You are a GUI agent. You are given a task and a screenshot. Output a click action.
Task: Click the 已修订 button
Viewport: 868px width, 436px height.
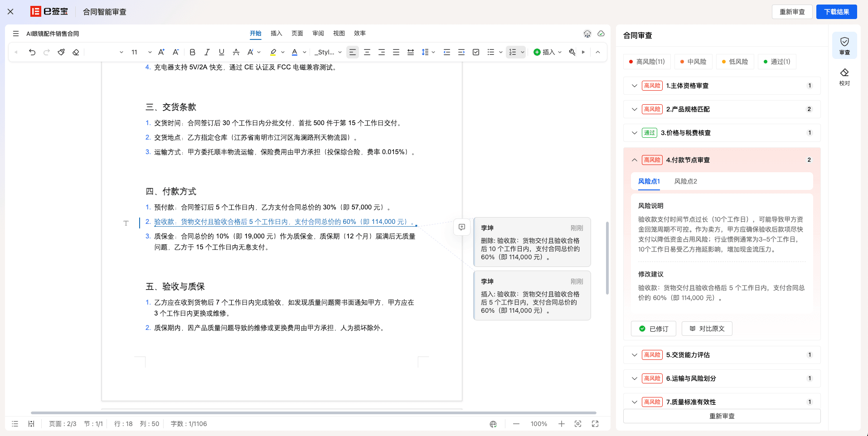pos(654,329)
